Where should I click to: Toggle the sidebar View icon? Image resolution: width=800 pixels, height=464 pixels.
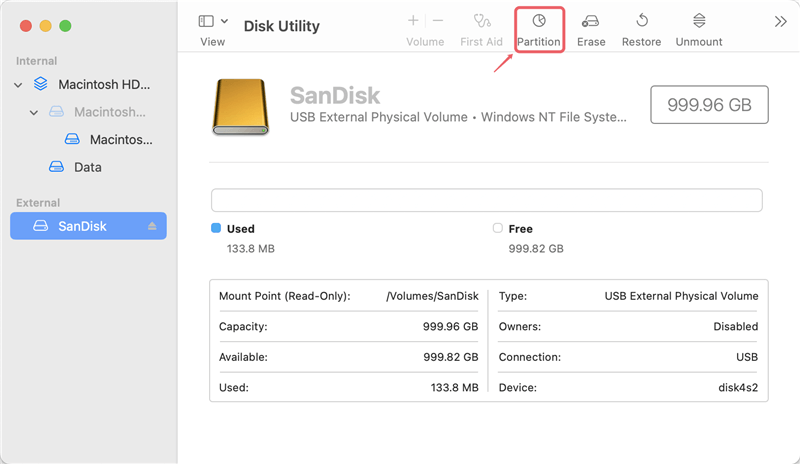206,21
